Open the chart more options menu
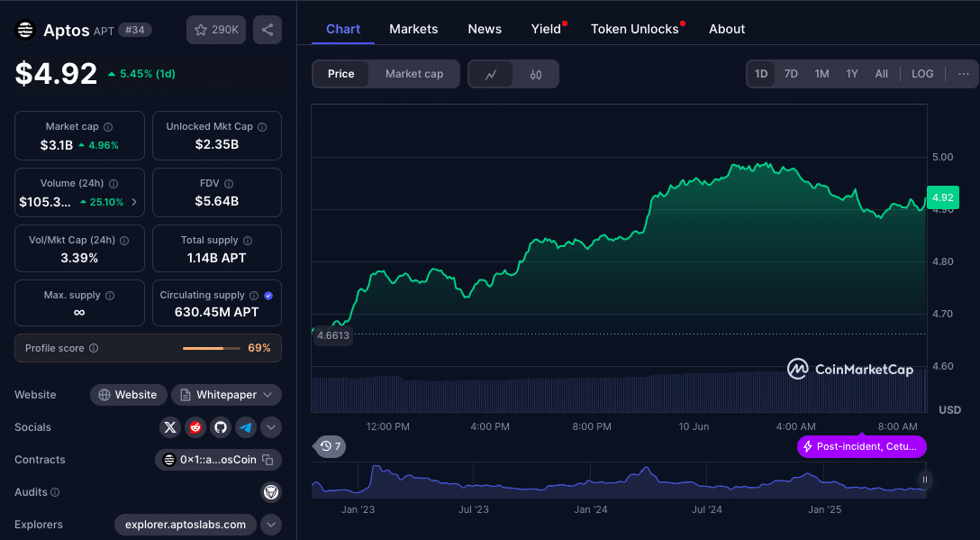Image resolution: width=980 pixels, height=540 pixels. coord(964,74)
